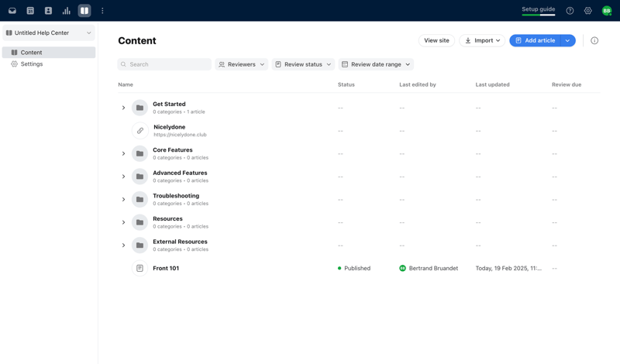Open the Contacts icon in top bar
The height and width of the screenshot is (364, 620).
pos(48,11)
